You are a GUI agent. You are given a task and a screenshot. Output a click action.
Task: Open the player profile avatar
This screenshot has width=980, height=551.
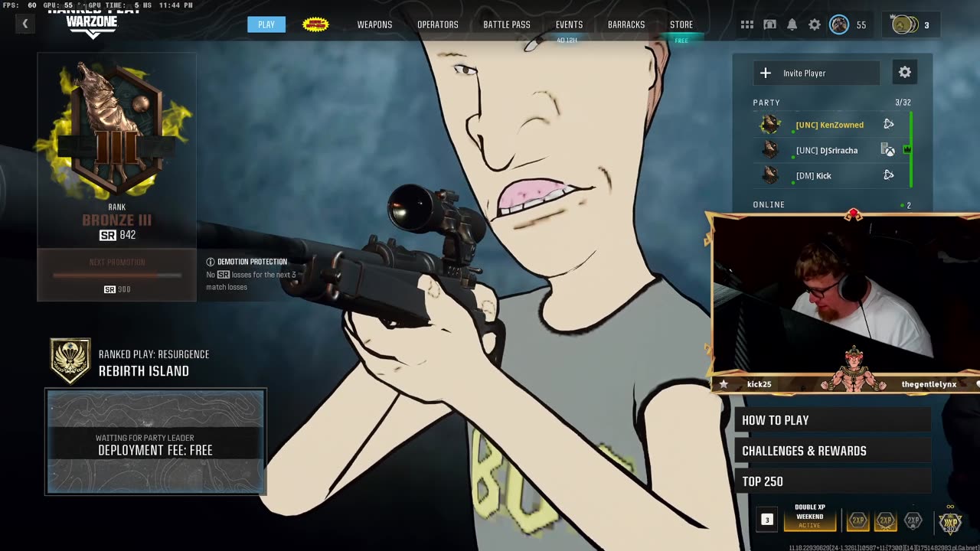click(839, 24)
